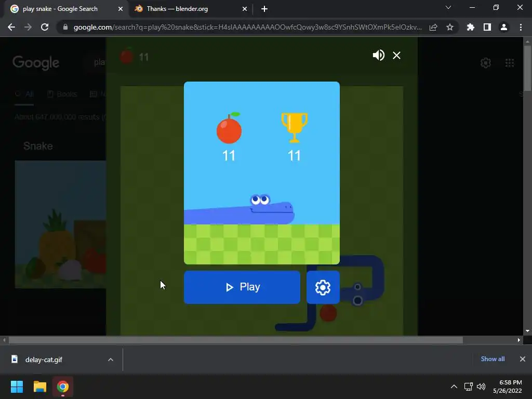Open Chrome three-dot menu
Image resolution: width=532 pixels, height=399 pixels.
[521, 27]
